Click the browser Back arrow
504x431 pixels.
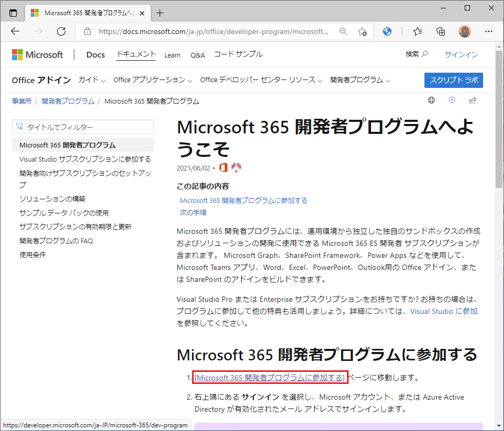(x=15, y=31)
